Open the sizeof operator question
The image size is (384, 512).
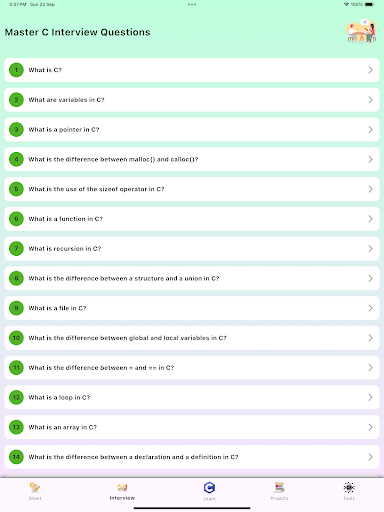pos(192,189)
